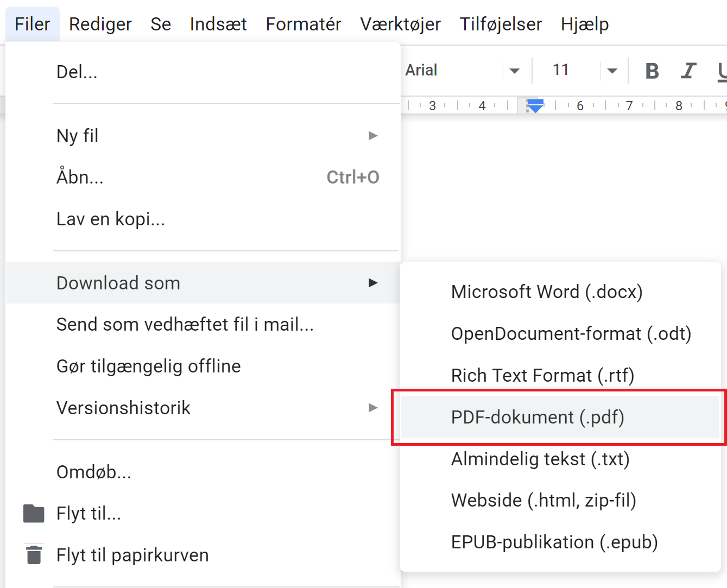The height and width of the screenshot is (588, 727).
Task: Download as OpenDocument-format (.odt)
Action: (571, 333)
